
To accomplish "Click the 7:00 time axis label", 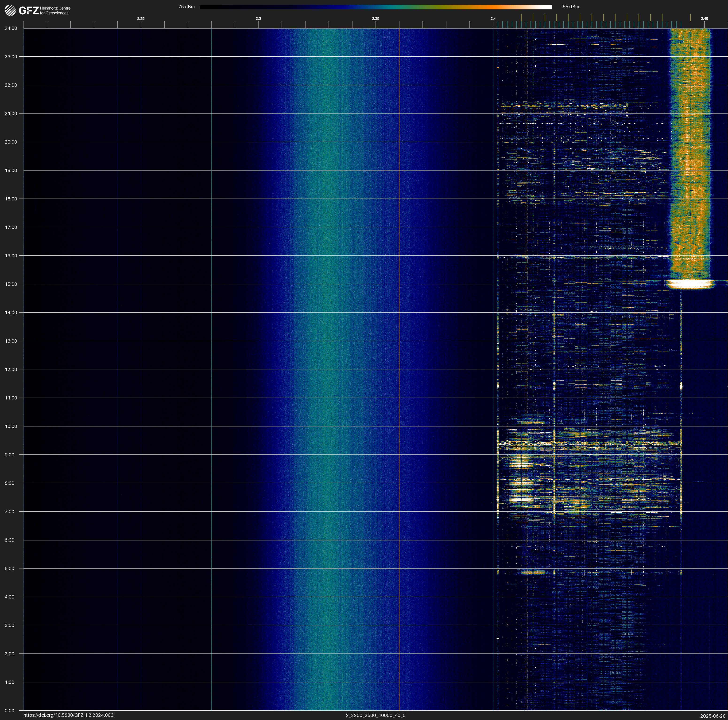I will pyautogui.click(x=10, y=512).
